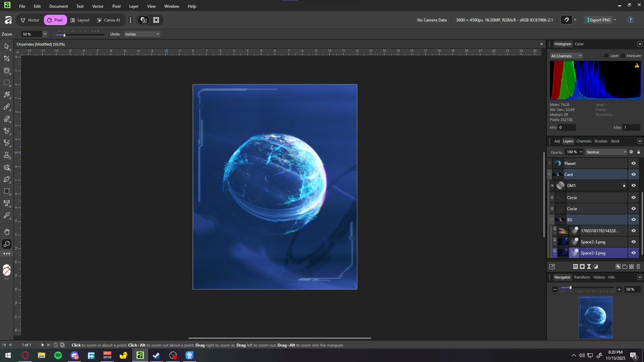Select the rectangular Marquee tool
The width and height of the screenshot is (644, 362).
7,83
